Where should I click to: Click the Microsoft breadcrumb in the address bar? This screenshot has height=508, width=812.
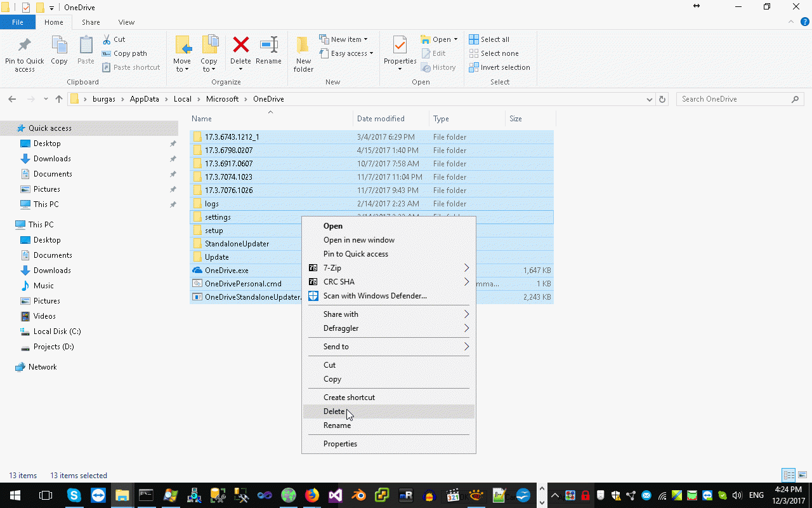coord(222,99)
